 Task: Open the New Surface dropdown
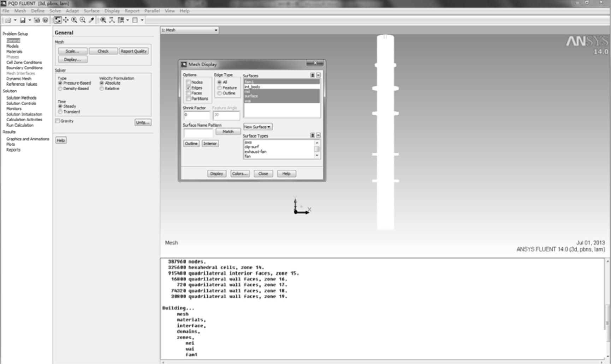tap(258, 127)
